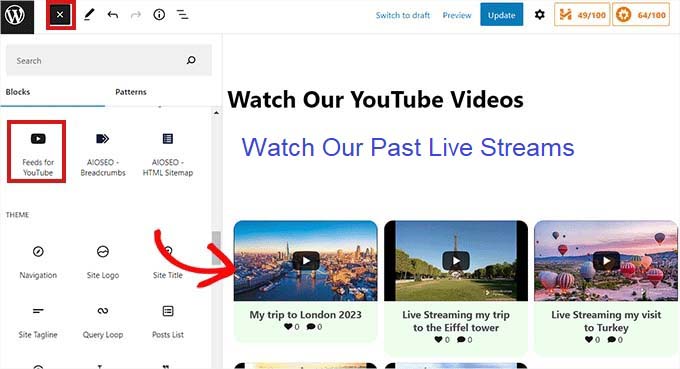Open the 64/100 score badge
This screenshot has width=680, height=369.
(641, 15)
